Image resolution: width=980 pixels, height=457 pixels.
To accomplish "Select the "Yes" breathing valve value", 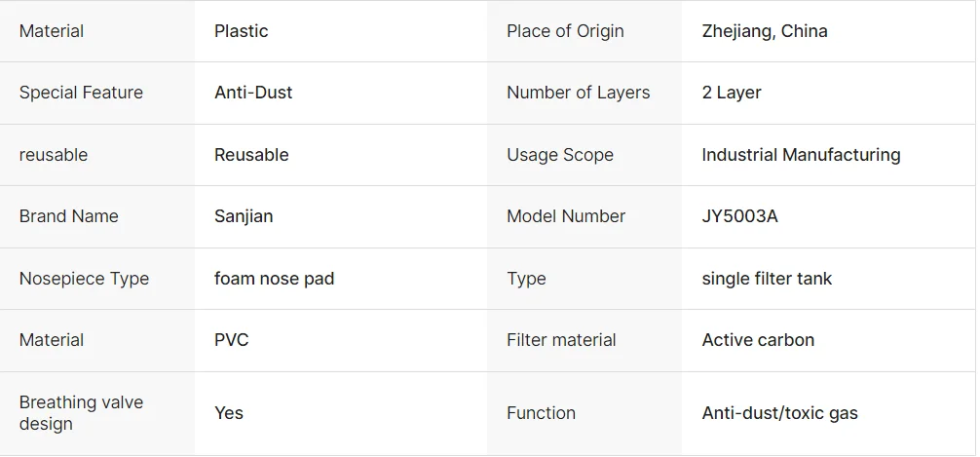I will click(x=229, y=413).
